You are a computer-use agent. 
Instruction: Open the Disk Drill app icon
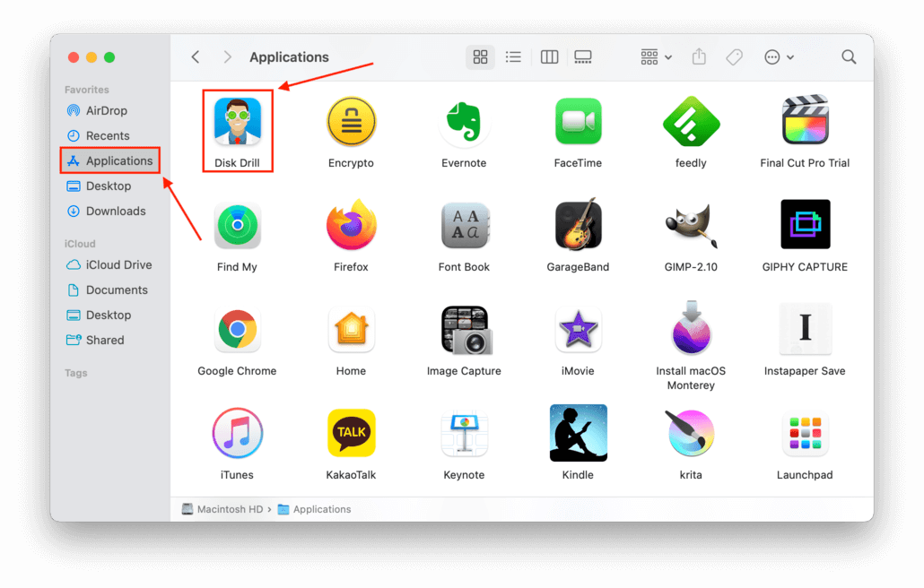(x=238, y=122)
